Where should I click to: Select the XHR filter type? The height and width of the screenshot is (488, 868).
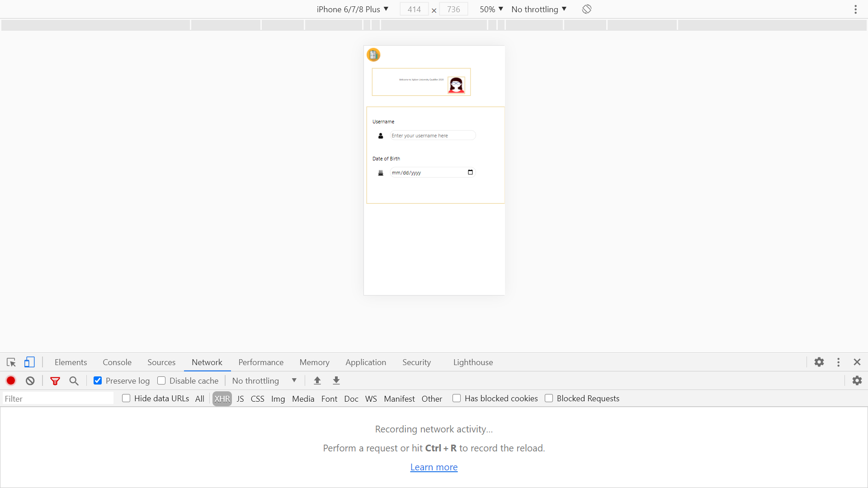click(x=222, y=399)
